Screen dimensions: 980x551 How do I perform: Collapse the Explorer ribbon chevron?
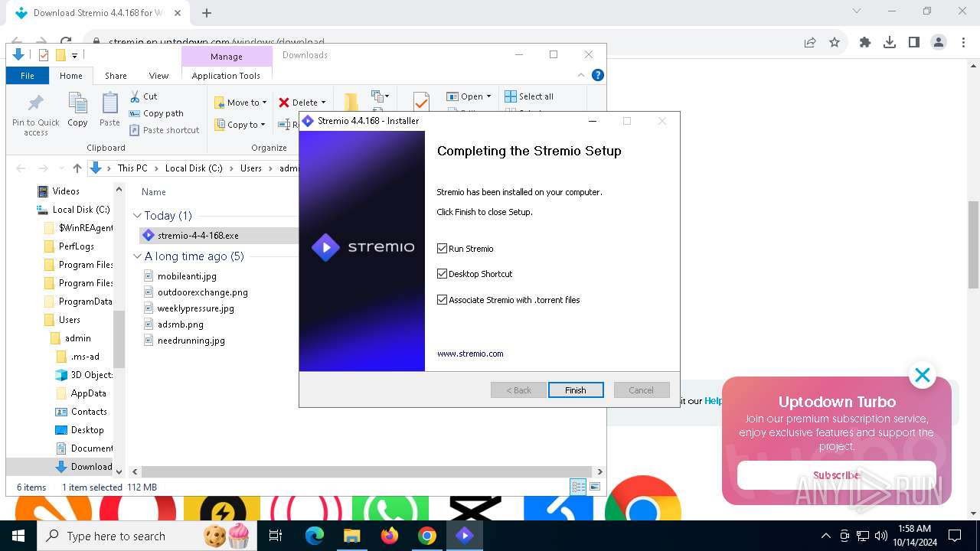pyautogui.click(x=581, y=75)
